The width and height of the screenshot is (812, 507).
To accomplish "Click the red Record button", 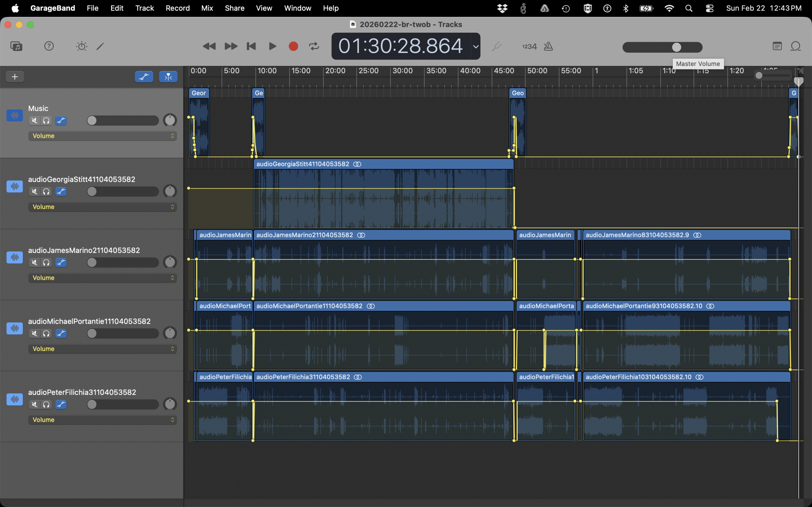I will tap(293, 46).
